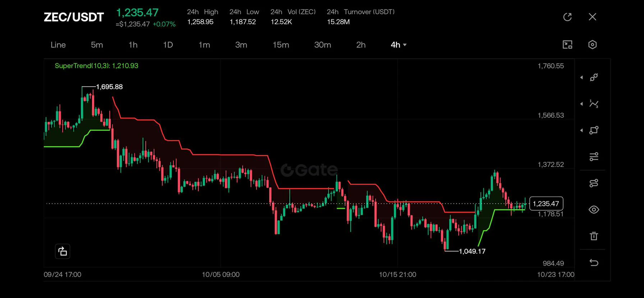Click the 24h Turnover value 15.28M

[338, 22]
